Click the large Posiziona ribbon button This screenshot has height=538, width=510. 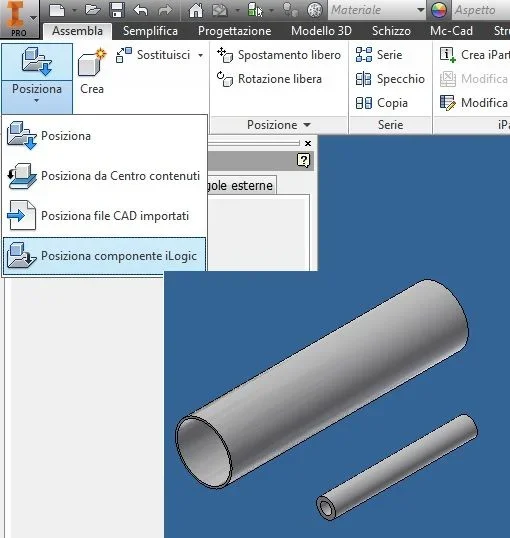(x=37, y=62)
